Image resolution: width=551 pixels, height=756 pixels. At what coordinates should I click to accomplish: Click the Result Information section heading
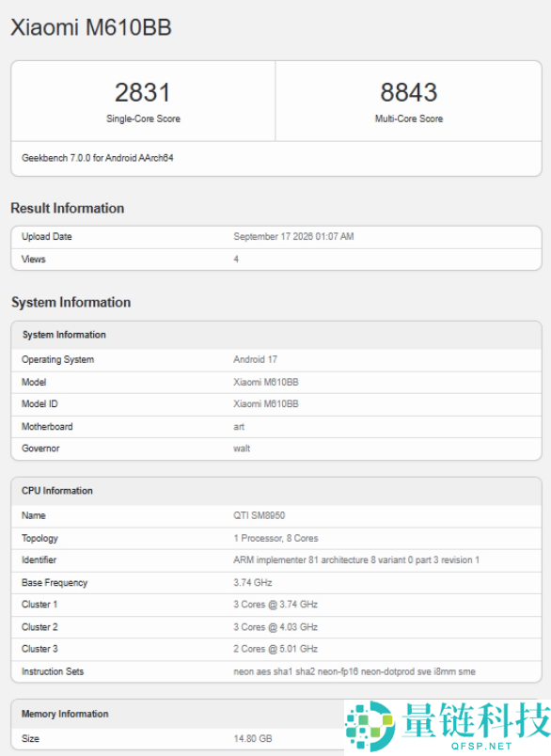pos(68,208)
